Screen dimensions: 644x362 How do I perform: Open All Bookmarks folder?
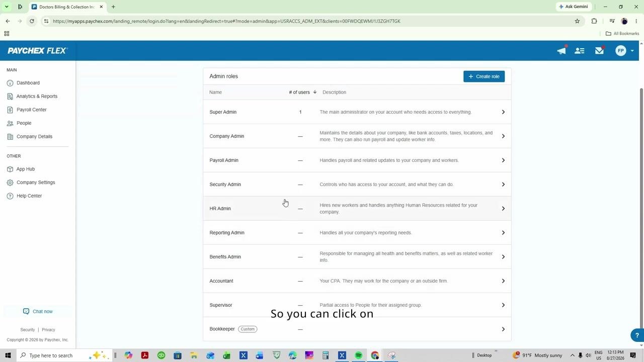coord(622,34)
